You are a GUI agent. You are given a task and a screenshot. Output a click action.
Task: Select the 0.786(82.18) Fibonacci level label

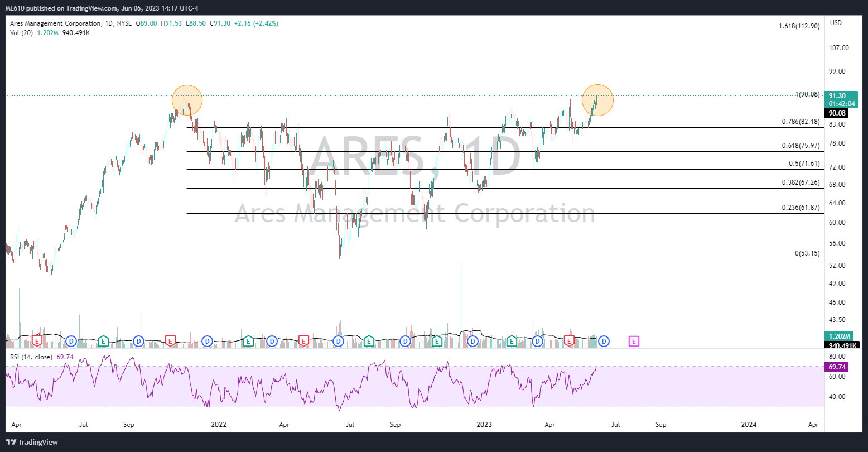[x=801, y=122]
